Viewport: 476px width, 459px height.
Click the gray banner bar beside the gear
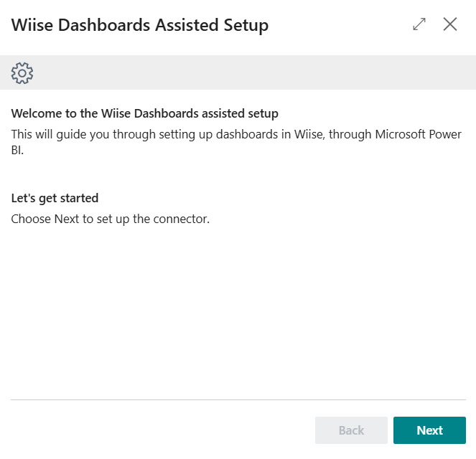pyautogui.click(x=254, y=72)
